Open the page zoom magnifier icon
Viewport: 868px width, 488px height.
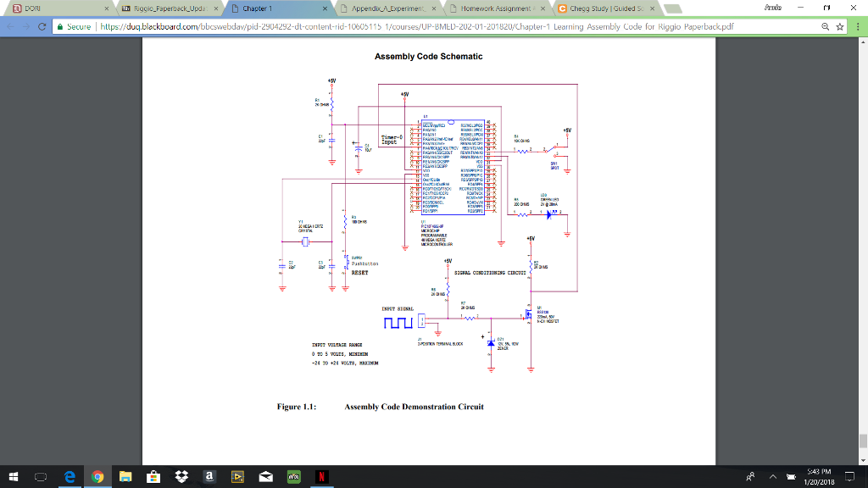(824, 26)
